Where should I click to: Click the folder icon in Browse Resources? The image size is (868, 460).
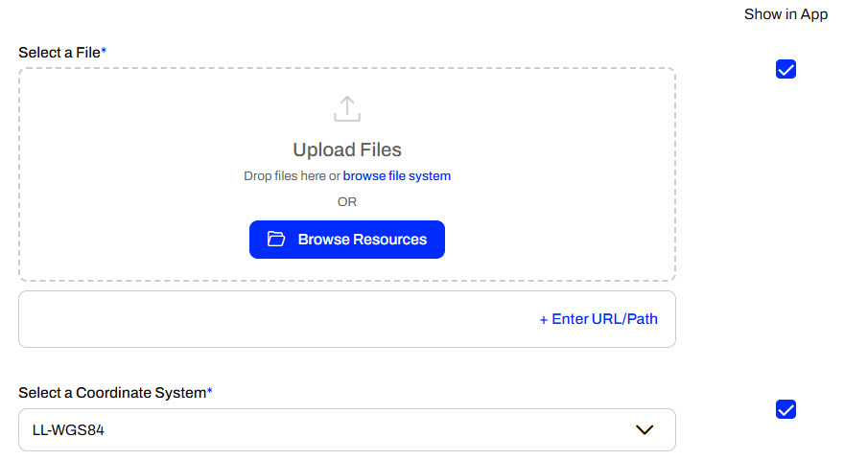pyautogui.click(x=276, y=240)
